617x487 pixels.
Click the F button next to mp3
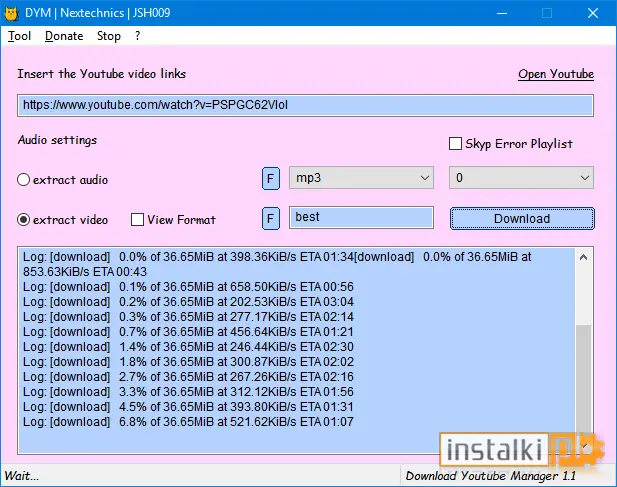point(271,179)
